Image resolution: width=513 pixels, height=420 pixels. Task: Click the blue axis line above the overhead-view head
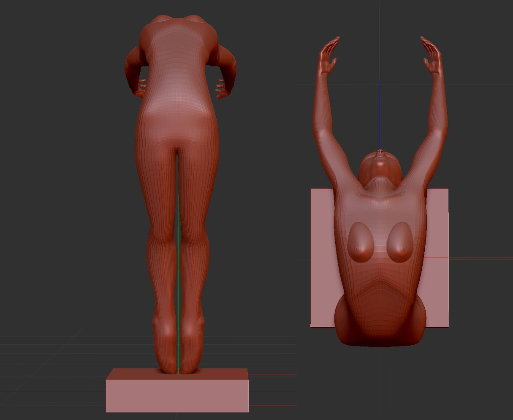[380, 114]
